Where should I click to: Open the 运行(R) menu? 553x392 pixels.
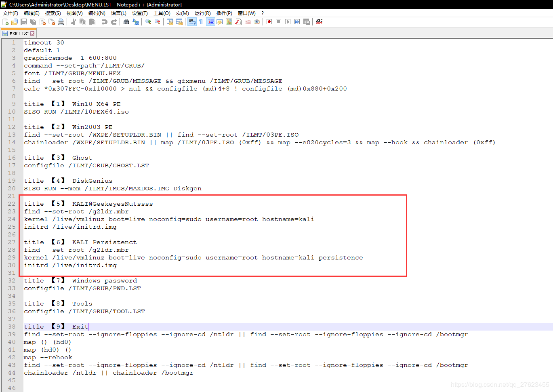click(x=203, y=13)
